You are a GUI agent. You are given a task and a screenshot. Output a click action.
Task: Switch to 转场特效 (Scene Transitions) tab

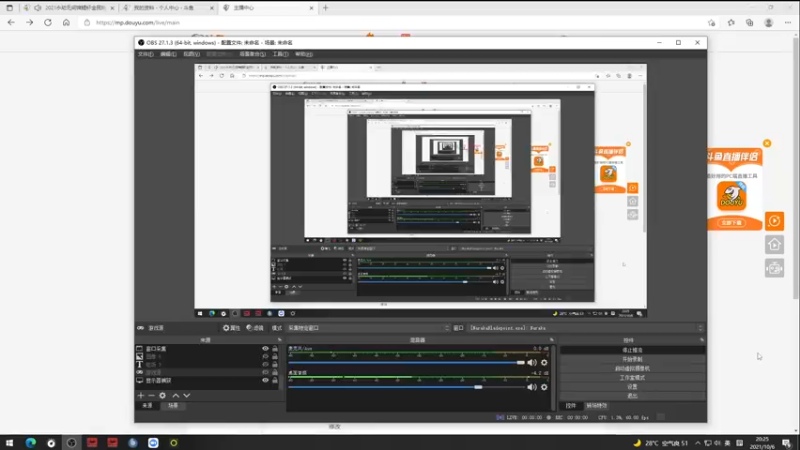point(596,406)
